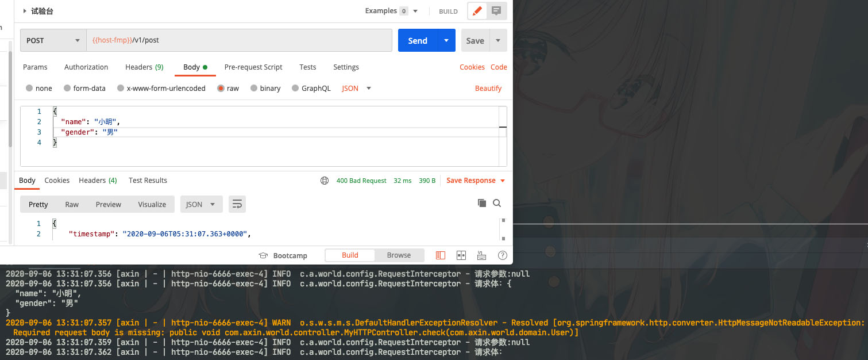Toggle the line-wrap icon beside JSON dropdown
The image size is (868, 360).
[237, 204]
